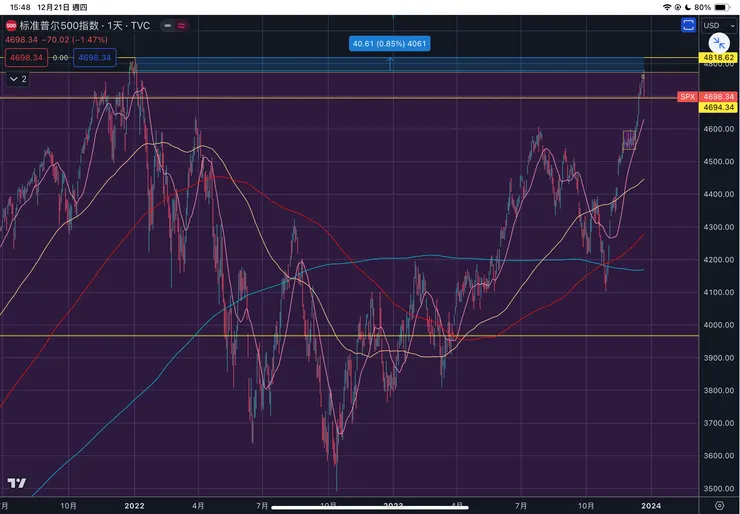The width and height of the screenshot is (740, 514).
Task: Click 4600.00 on the price axis
Action: tap(718, 129)
